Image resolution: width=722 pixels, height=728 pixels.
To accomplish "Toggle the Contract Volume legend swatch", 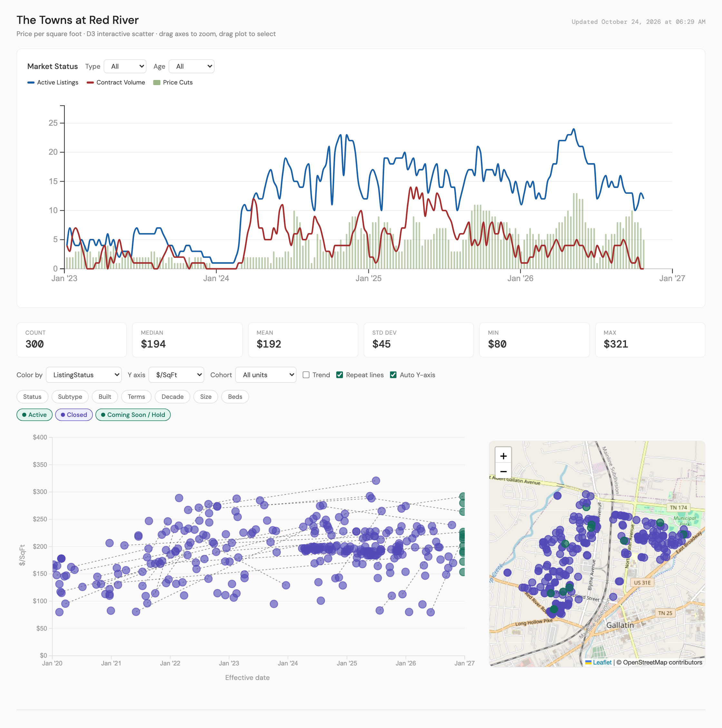I will point(90,83).
